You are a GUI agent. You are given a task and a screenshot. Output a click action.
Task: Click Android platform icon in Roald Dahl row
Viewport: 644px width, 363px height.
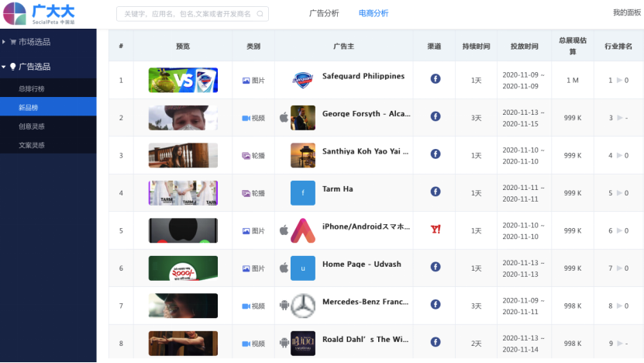pos(284,343)
